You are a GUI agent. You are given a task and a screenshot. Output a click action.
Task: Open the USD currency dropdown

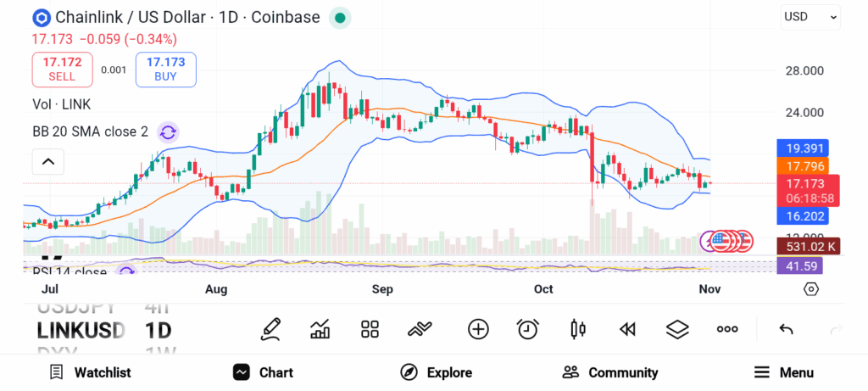point(810,16)
